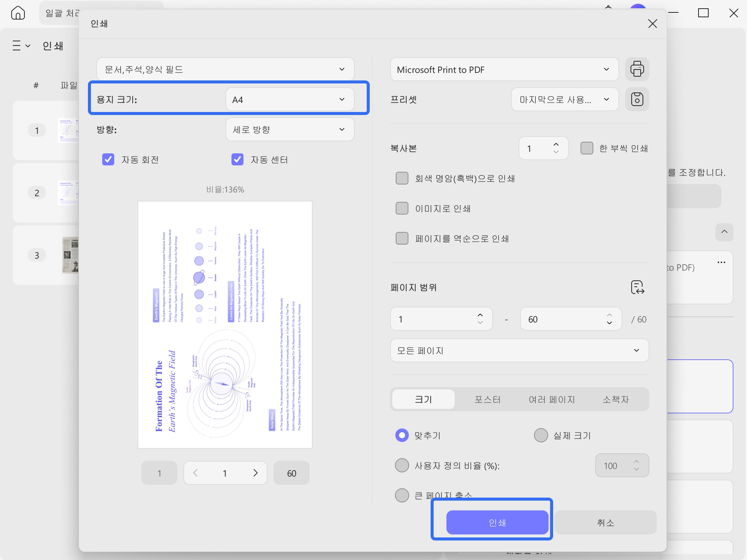The image size is (747, 560).
Task: Increase start page with up arrow
Action: [480, 315]
